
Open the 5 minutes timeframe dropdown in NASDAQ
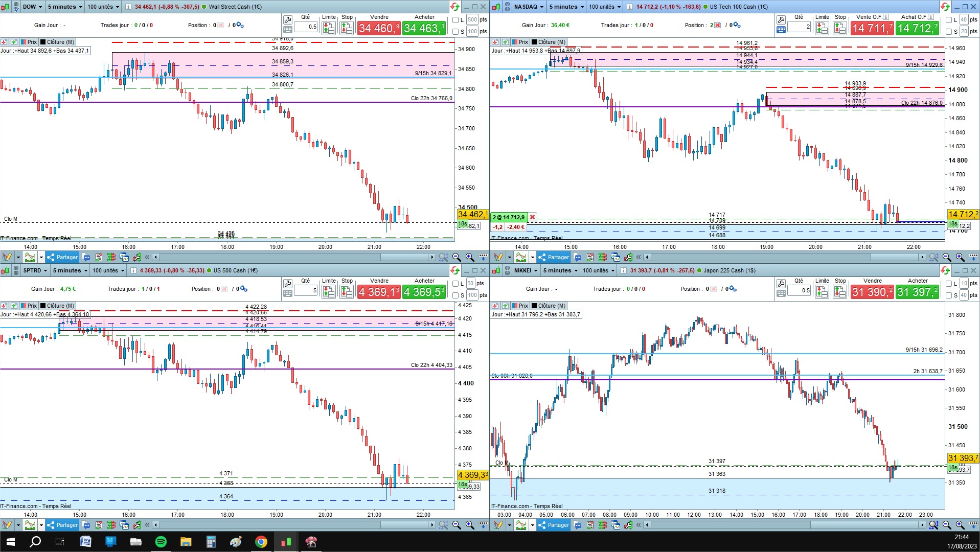pyautogui.click(x=566, y=7)
